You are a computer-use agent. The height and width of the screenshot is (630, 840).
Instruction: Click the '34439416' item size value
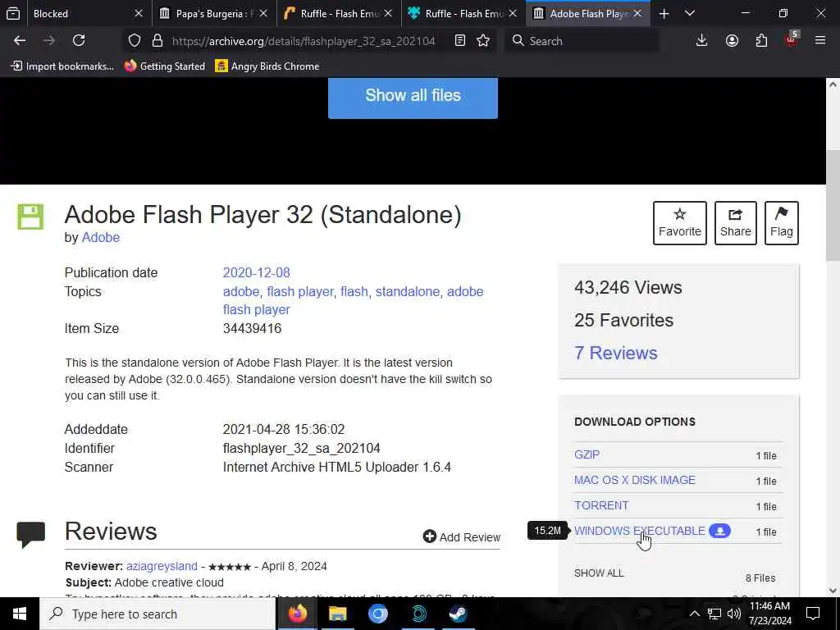pyautogui.click(x=252, y=328)
